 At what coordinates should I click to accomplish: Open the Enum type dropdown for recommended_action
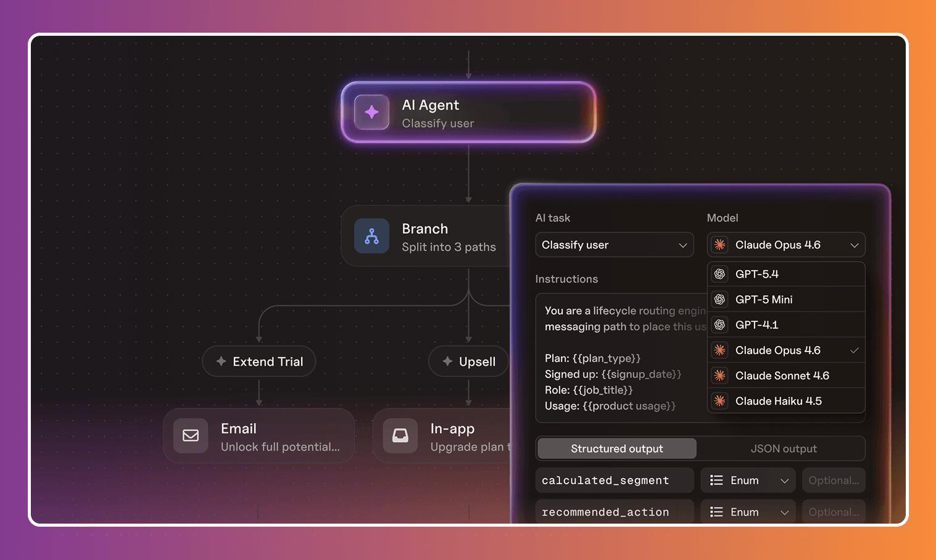[748, 512]
